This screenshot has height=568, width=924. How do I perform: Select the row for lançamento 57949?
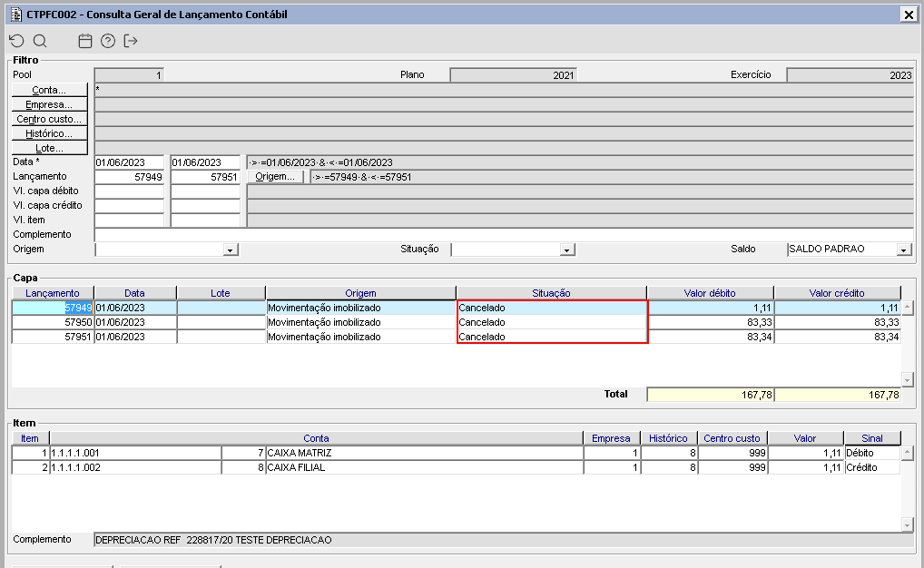point(457,308)
